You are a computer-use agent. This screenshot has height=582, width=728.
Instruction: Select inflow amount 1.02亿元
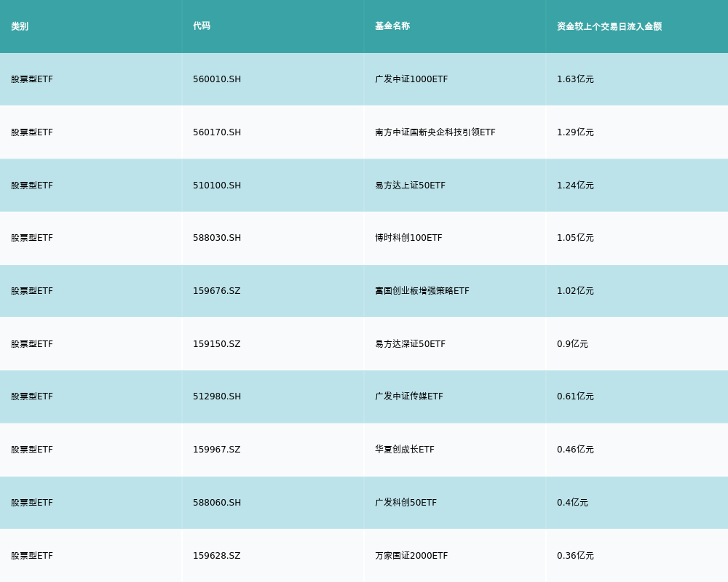click(x=575, y=291)
